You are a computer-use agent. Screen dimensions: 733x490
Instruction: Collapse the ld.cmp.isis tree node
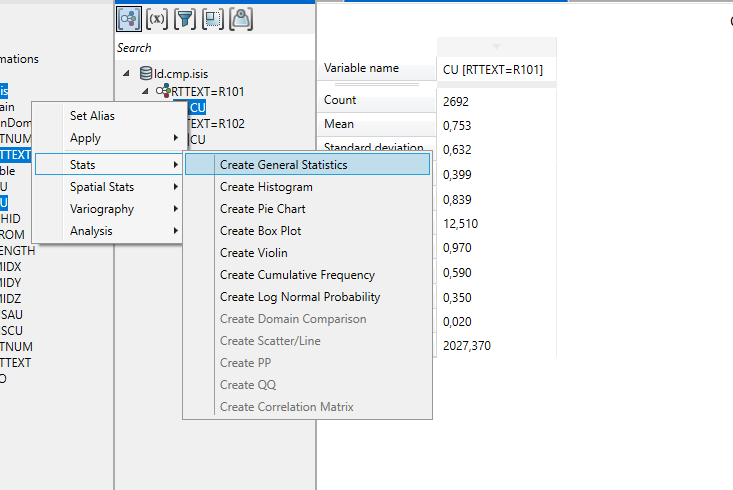[x=126, y=73]
